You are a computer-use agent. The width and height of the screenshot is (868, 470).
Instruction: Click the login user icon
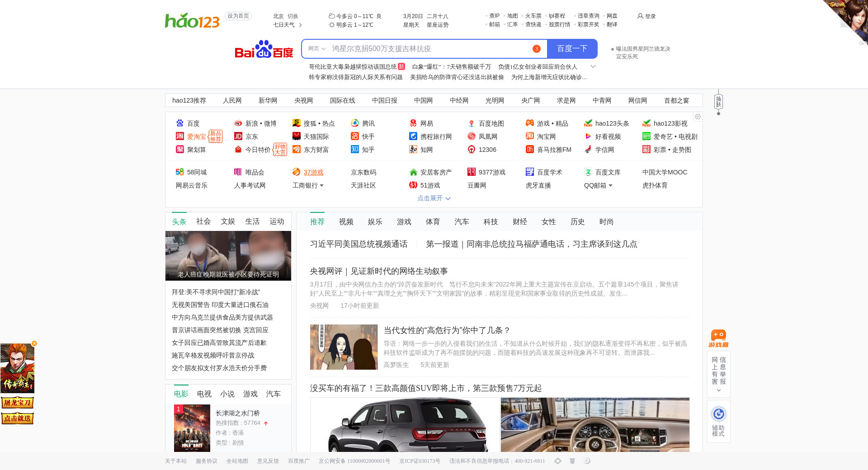[x=640, y=16]
